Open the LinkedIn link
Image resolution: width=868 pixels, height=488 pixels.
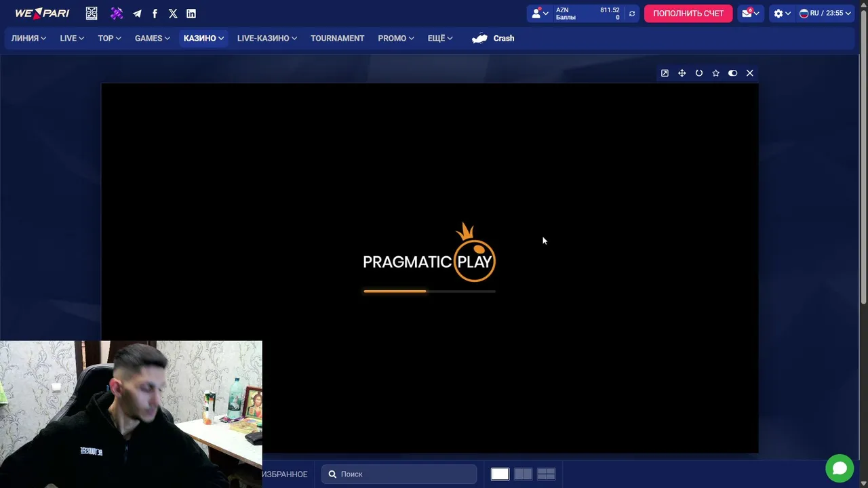coord(191,14)
